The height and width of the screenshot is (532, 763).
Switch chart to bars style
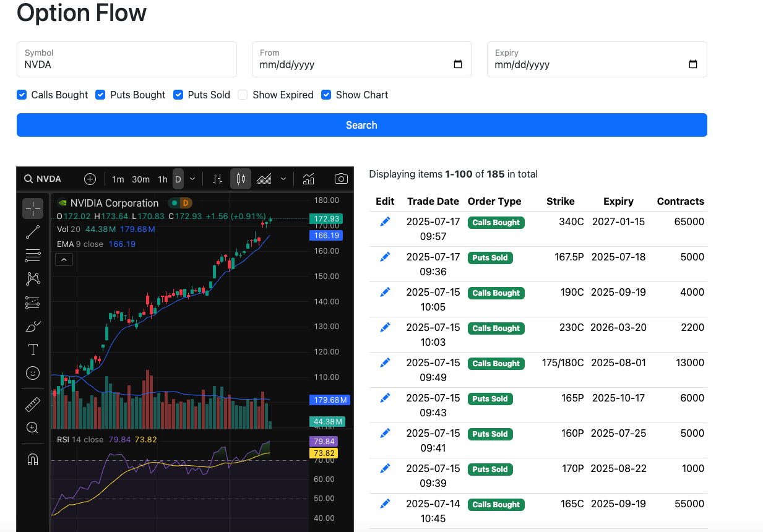[217, 179]
